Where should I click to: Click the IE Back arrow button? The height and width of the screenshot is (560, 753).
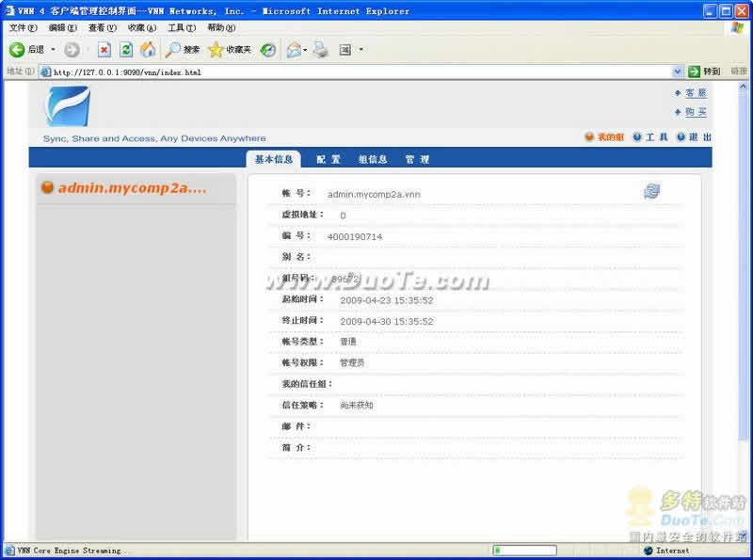(x=17, y=50)
